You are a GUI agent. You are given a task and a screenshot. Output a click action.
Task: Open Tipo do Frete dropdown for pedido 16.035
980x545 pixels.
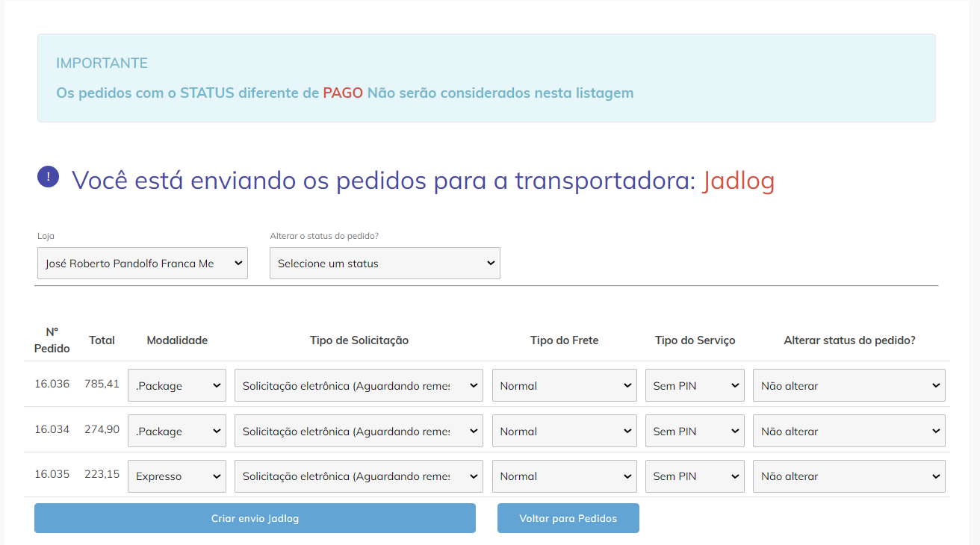[564, 476]
